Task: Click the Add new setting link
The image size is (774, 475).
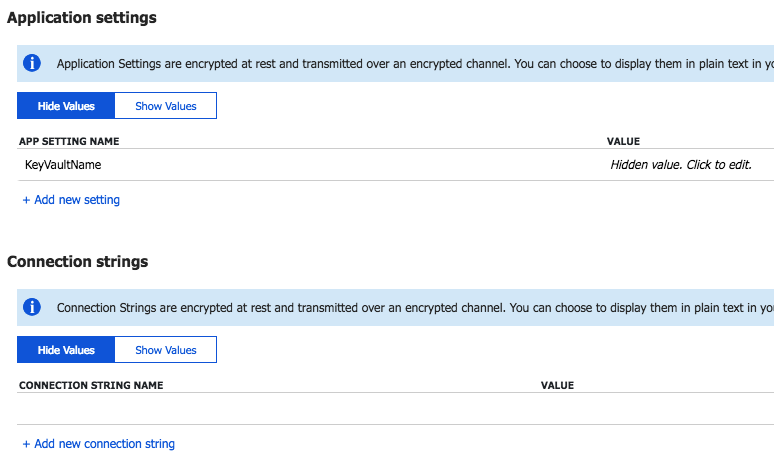Action: coord(77,199)
